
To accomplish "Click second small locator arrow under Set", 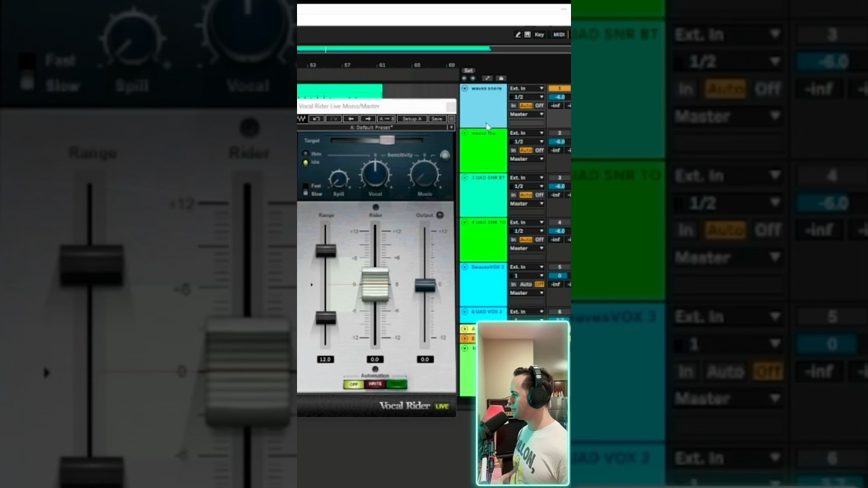I will click(473, 78).
